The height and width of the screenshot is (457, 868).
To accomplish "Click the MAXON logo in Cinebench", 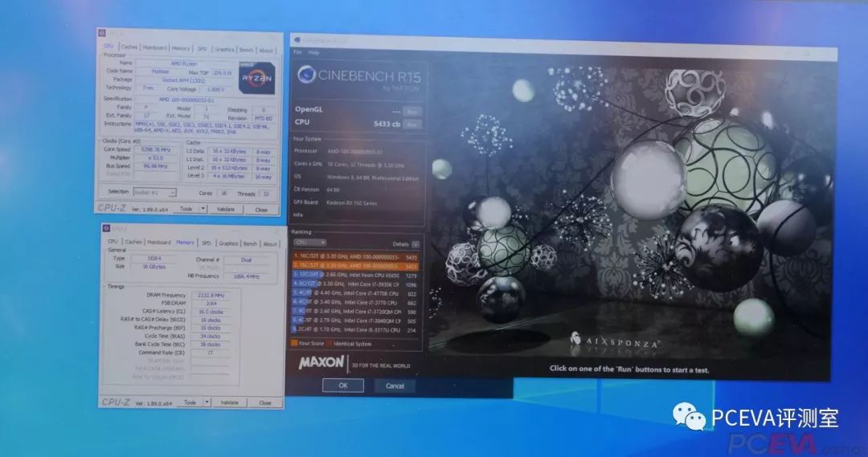I will click(x=321, y=363).
